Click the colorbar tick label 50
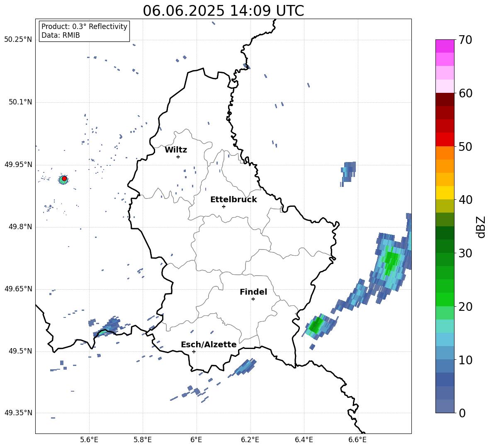 click(465, 147)
